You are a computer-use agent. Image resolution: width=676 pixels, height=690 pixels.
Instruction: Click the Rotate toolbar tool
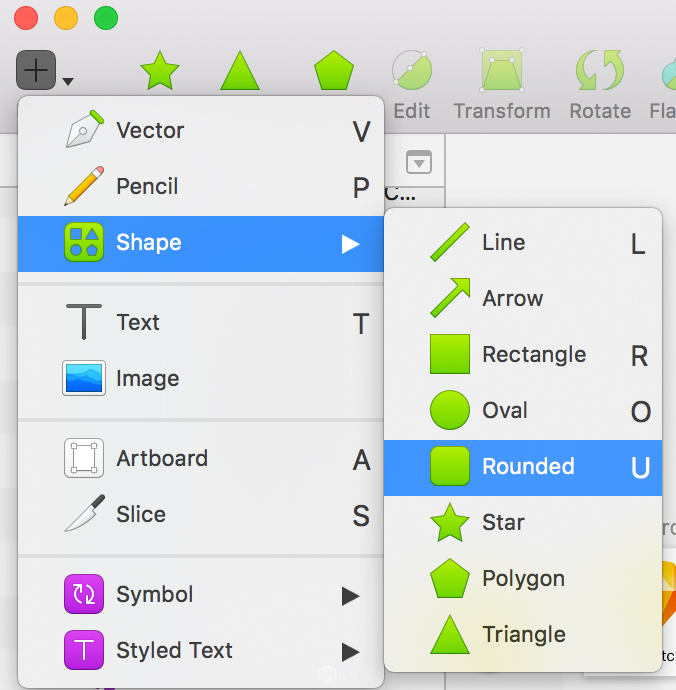tap(600, 84)
